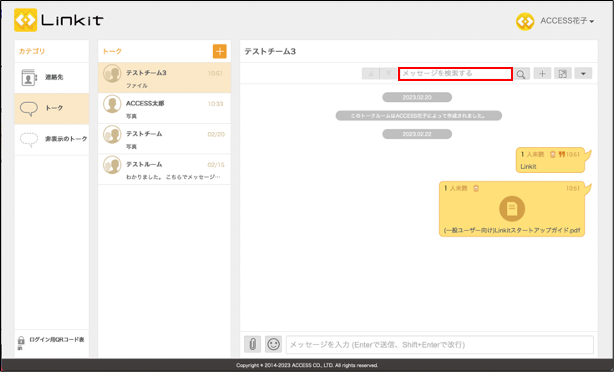Image resolution: width=614 pixels, height=372 pixels.
Task: Click the メッセージを検索する search field
Action: (x=455, y=74)
